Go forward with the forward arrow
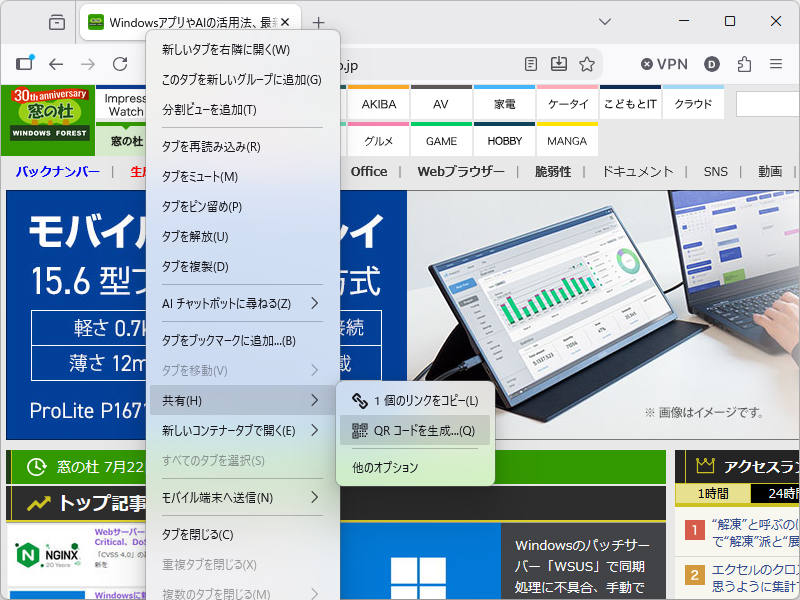 (x=88, y=64)
